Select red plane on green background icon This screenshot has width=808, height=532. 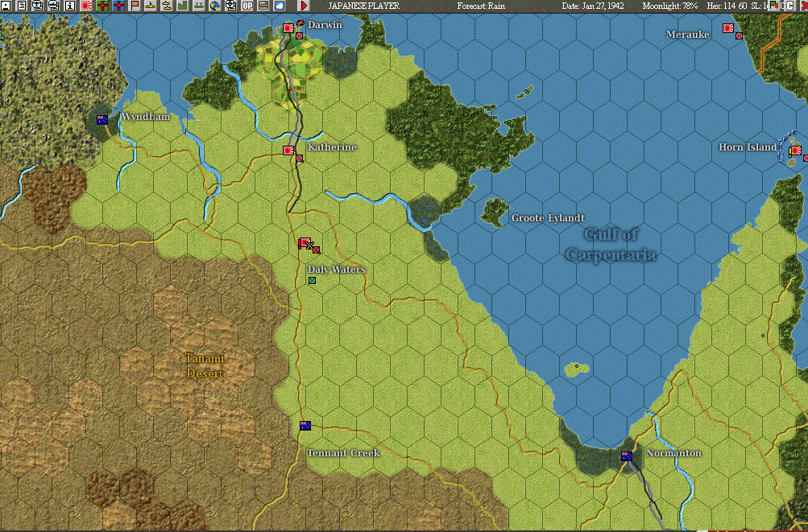102,6
